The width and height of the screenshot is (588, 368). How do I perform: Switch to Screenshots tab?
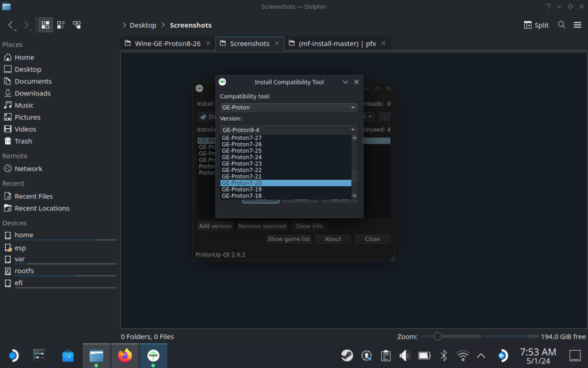249,44
